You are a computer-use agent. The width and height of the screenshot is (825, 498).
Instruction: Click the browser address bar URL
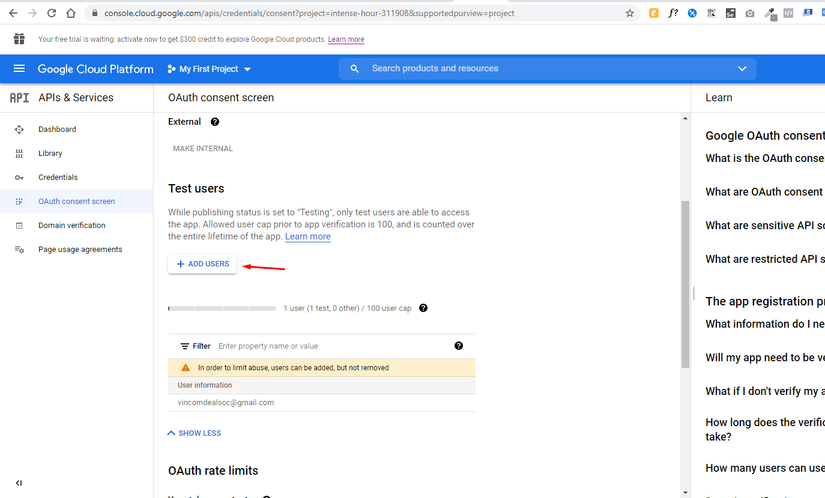click(x=309, y=13)
